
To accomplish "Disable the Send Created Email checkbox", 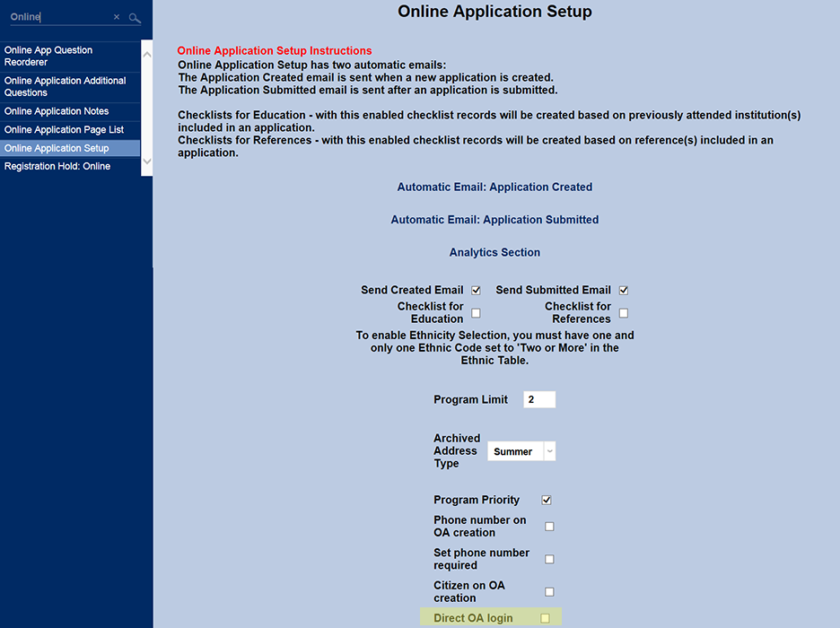I will click(476, 290).
